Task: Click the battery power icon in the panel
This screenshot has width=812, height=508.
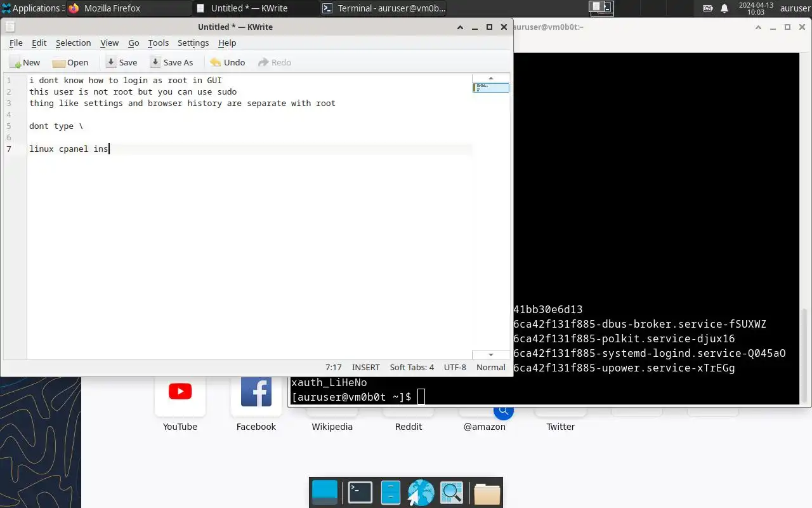Action: tap(707, 8)
